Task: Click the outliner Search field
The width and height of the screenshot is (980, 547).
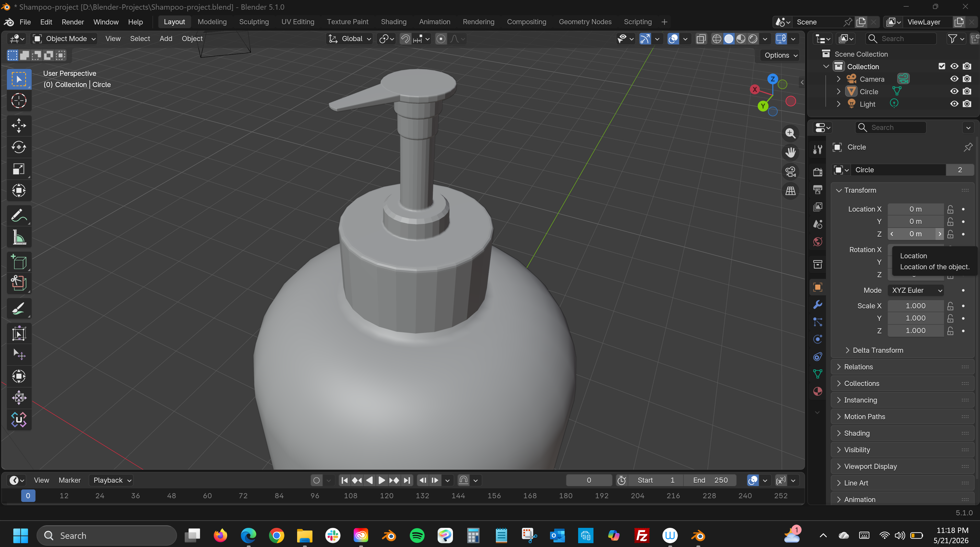Action: (x=901, y=39)
